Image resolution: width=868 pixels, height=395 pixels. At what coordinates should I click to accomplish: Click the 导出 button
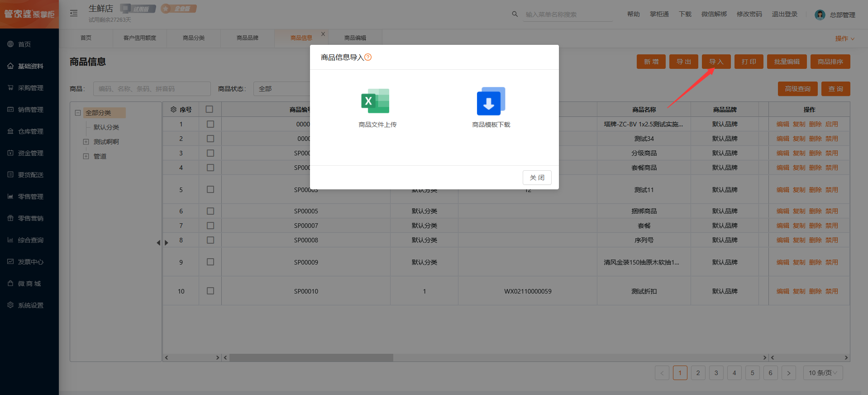tap(684, 62)
